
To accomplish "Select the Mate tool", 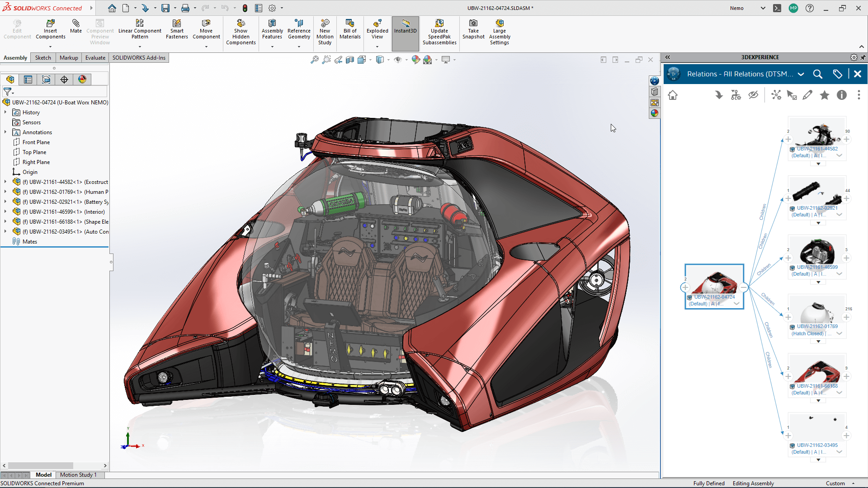I will (x=76, y=27).
